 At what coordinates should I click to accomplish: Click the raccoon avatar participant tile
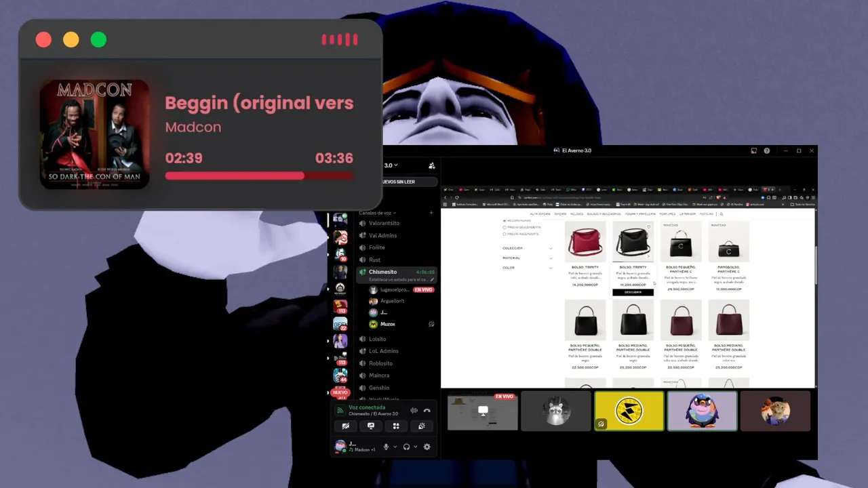(x=556, y=411)
